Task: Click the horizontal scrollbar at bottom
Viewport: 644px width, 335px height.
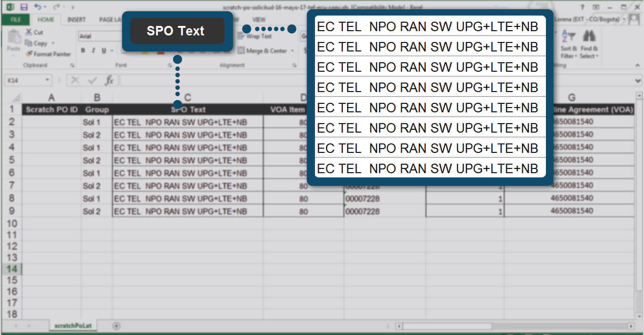Action: tap(447, 326)
